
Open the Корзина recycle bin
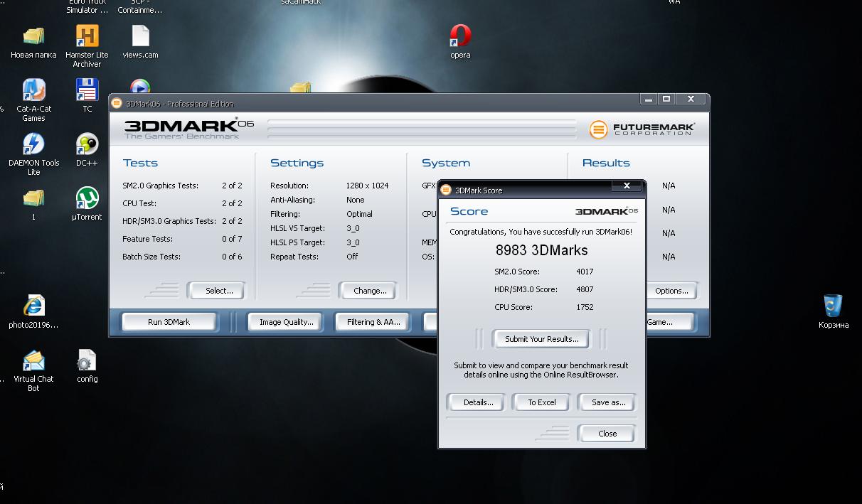pyautogui.click(x=833, y=306)
